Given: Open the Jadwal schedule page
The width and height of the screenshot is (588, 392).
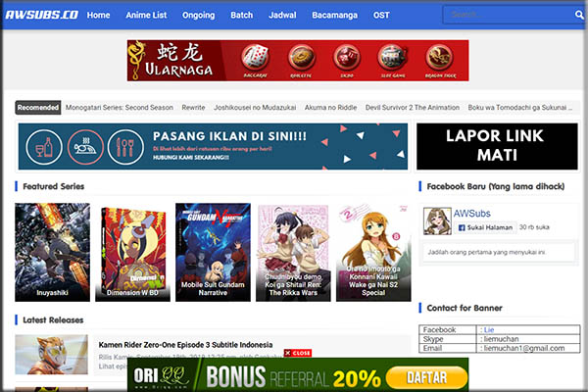Looking at the screenshot, I should [282, 15].
